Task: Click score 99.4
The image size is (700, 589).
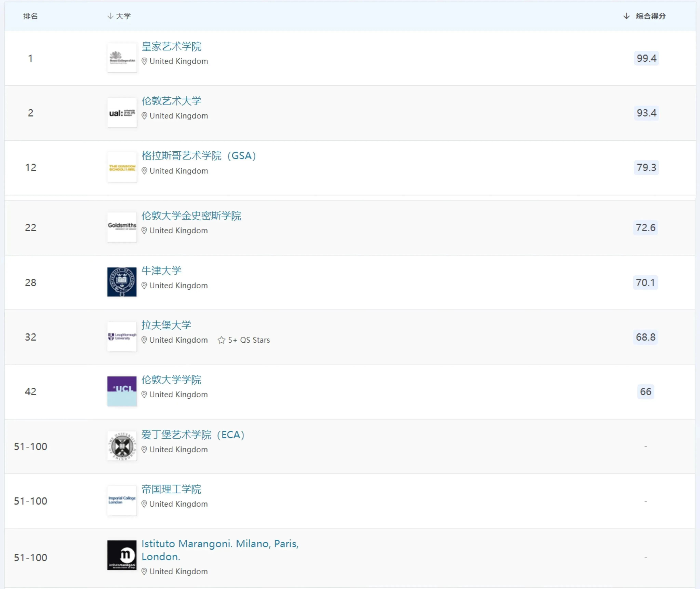Action: [646, 58]
